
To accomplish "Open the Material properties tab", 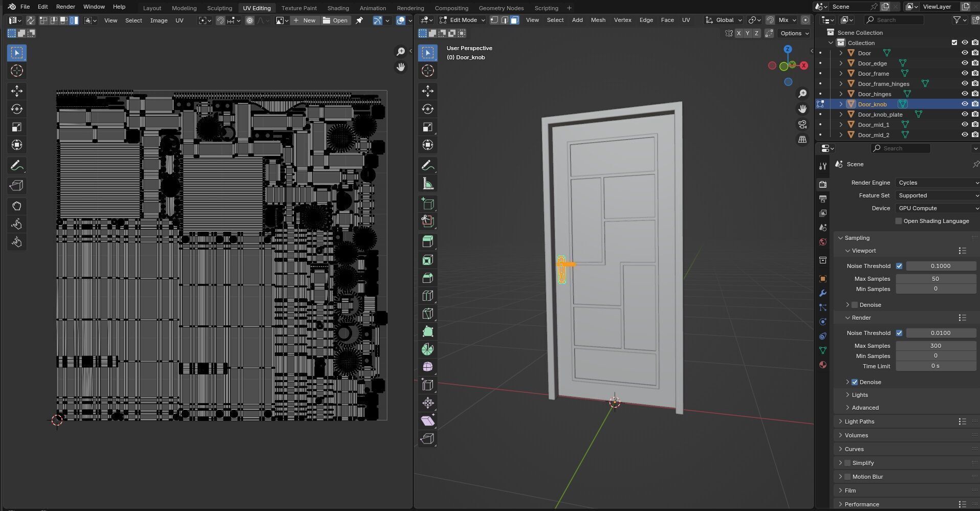I will [x=823, y=365].
